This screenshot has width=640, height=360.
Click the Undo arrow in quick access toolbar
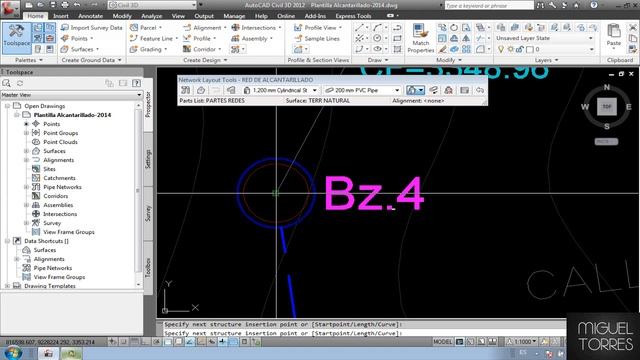pyautogui.click(x=77, y=5)
